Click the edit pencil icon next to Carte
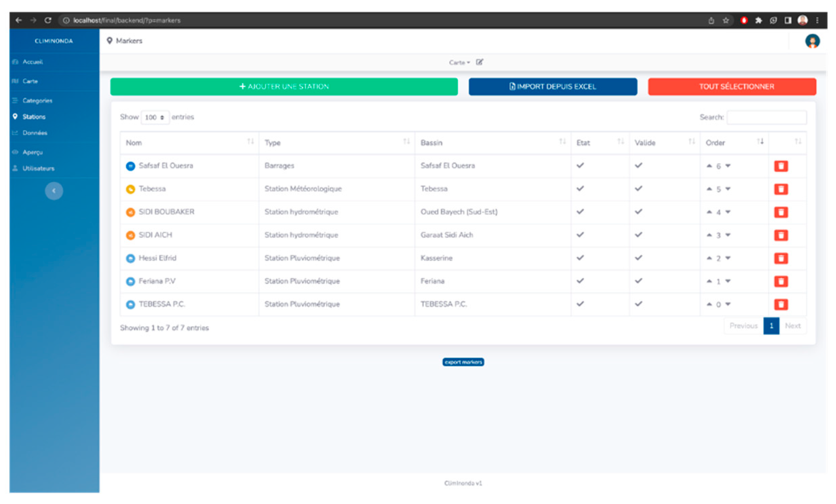Image resolution: width=836 pixels, height=504 pixels. click(479, 62)
